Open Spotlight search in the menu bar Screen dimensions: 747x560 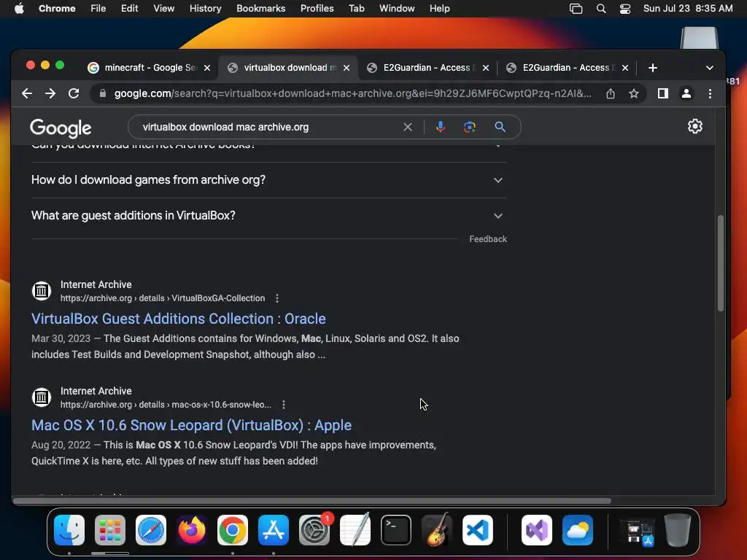[x=601, y=9]
